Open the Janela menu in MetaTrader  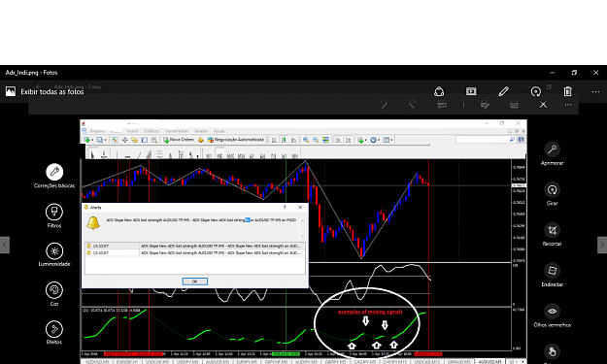point(201,131)
